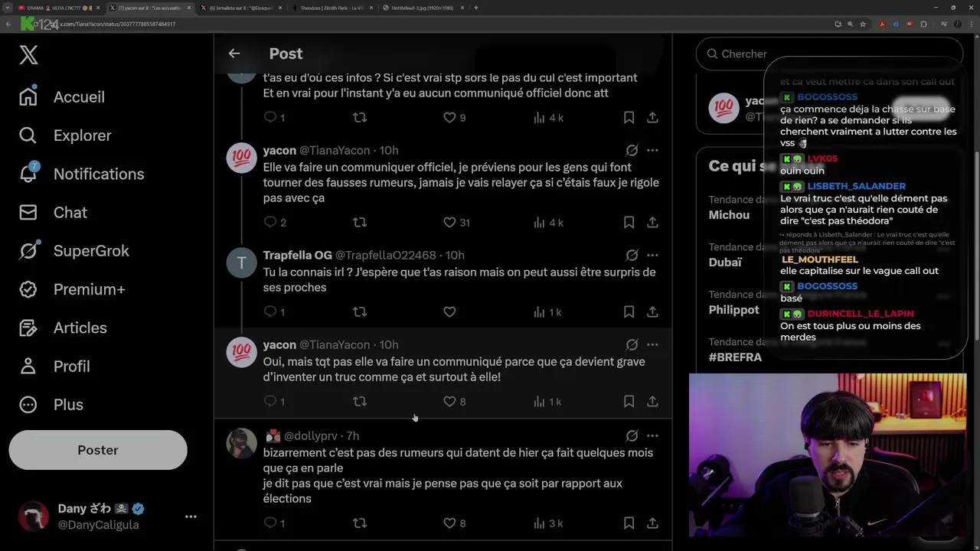The image size is (980, 551).
Task: Open Articles in sidebar
Action: click(x=63, y=328)
